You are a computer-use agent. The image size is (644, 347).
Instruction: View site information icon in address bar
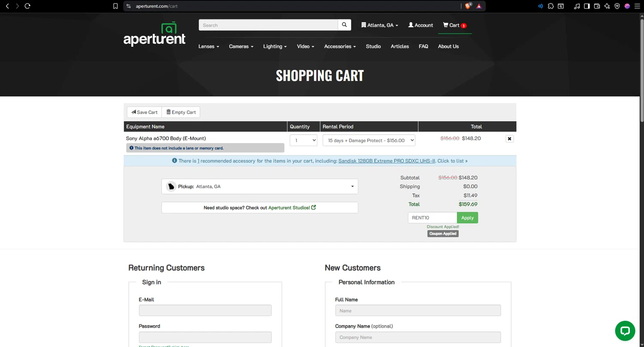(128, 6)
